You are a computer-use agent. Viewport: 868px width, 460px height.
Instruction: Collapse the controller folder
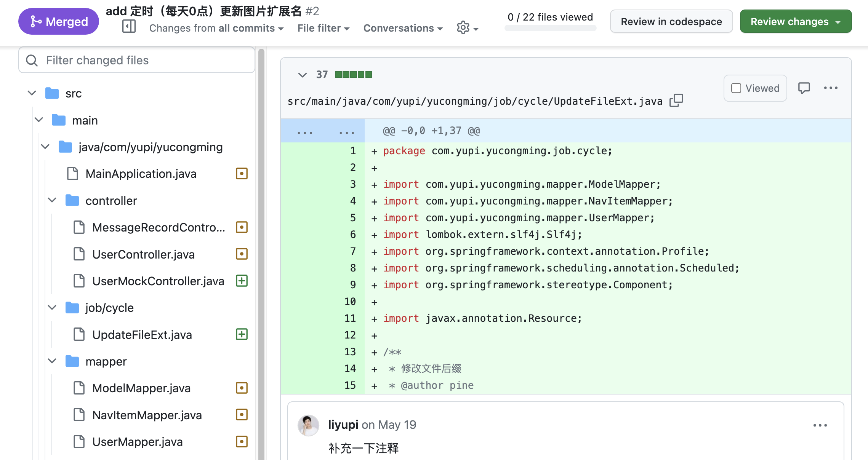tap(52, 200)
